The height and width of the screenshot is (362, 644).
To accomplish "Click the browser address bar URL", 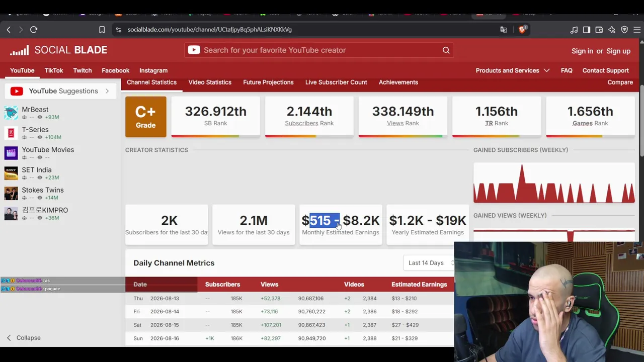I will tap(210, 30).
